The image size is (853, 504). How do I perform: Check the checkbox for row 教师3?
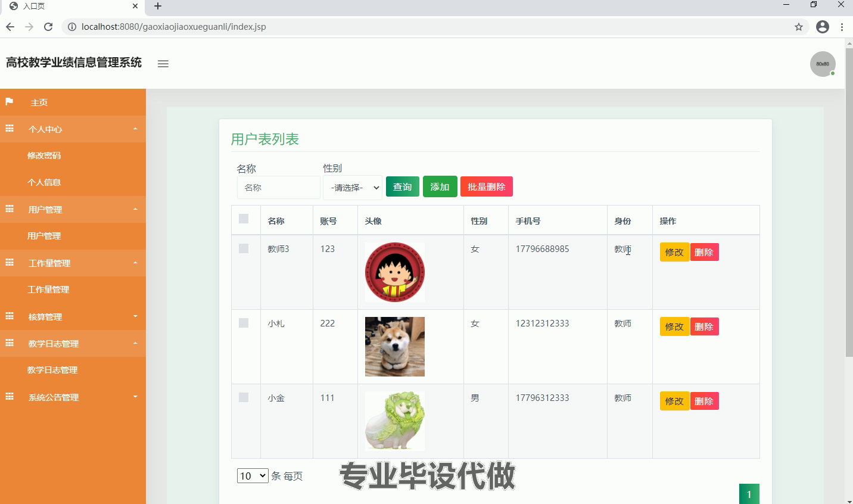pyautogui.click(x=244, y=248)
